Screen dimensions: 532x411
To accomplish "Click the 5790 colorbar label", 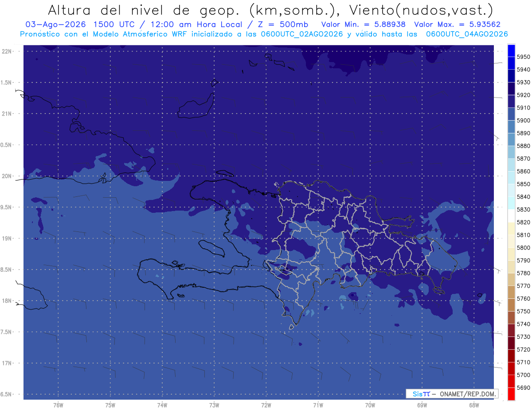I will 524,260.
